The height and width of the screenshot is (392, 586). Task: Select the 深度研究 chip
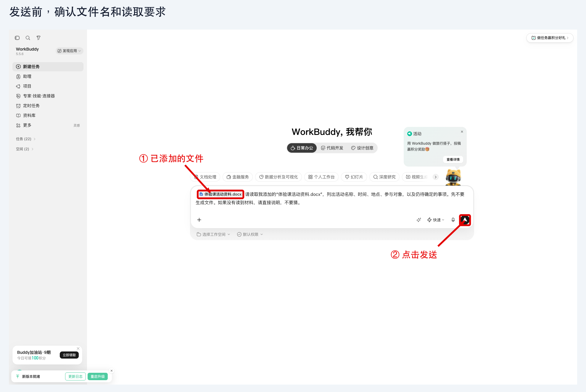click(384, 177)
